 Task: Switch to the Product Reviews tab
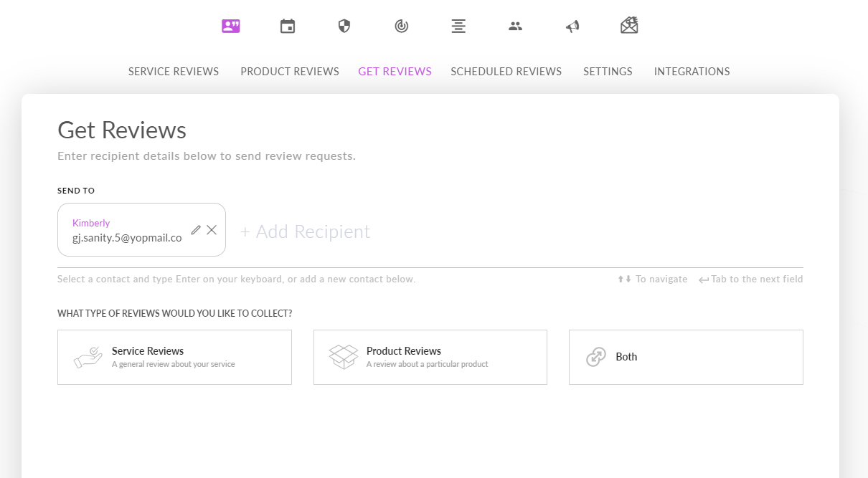(x=290, y=72)
